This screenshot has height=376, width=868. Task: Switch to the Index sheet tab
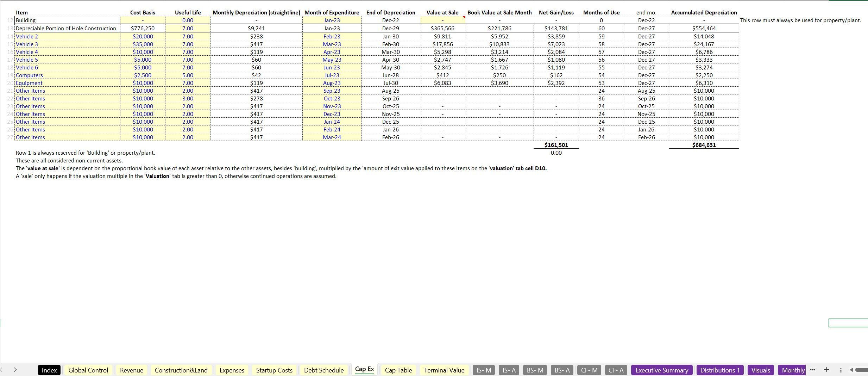(x=49, y=370)
